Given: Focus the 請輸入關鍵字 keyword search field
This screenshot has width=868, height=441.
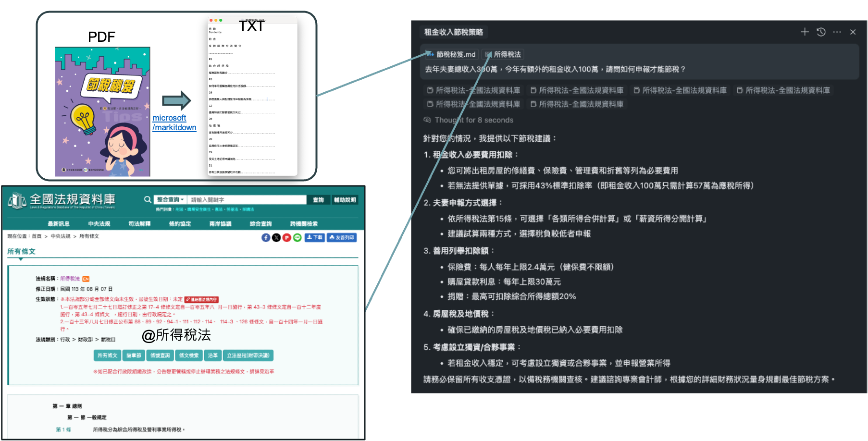Looking at the screenshot, I should click(247, 200).
